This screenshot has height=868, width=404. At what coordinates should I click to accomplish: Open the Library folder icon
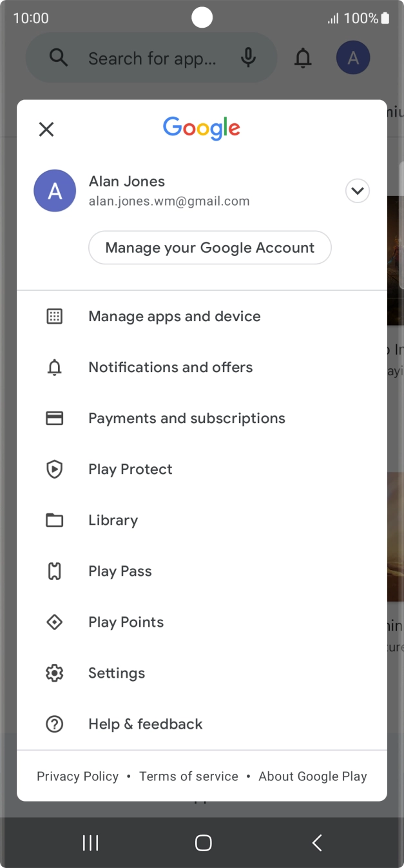tap(55, 520)
